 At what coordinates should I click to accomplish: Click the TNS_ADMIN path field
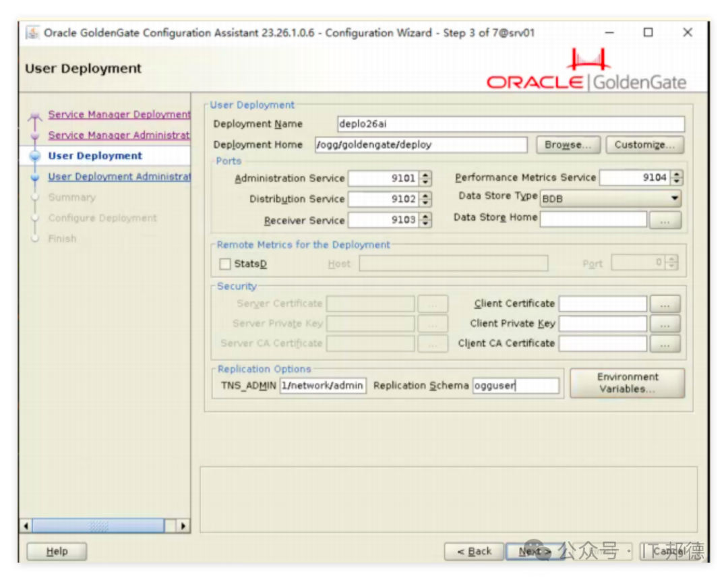coord(323,385)
